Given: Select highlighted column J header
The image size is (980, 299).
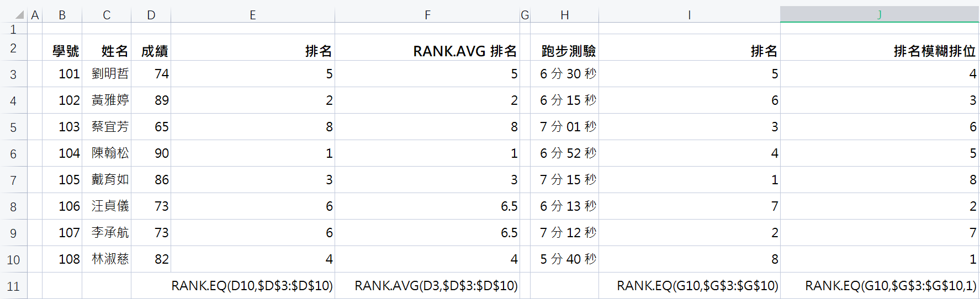Looking at the screenshot, I should point(880,15).
